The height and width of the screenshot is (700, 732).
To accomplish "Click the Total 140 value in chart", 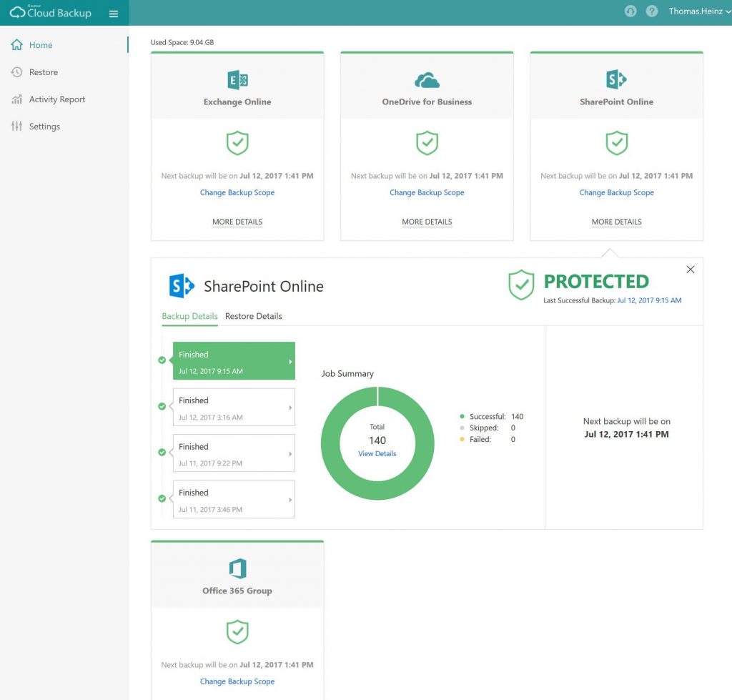I will pyautogui.click(x=377, y=440).
